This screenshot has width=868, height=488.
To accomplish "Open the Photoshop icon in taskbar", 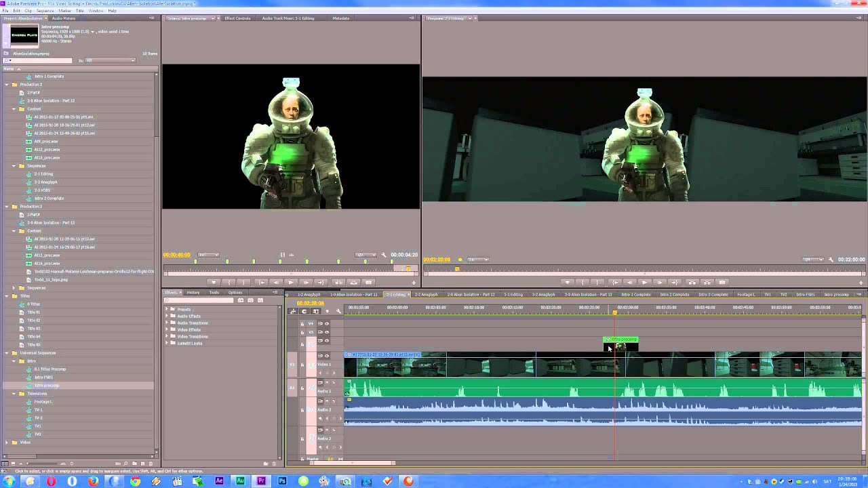I will coord(282,481).
